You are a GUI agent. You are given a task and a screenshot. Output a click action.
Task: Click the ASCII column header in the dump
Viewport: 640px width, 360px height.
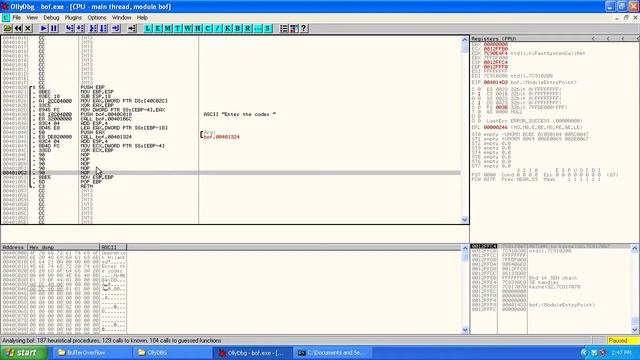point(113,247)
